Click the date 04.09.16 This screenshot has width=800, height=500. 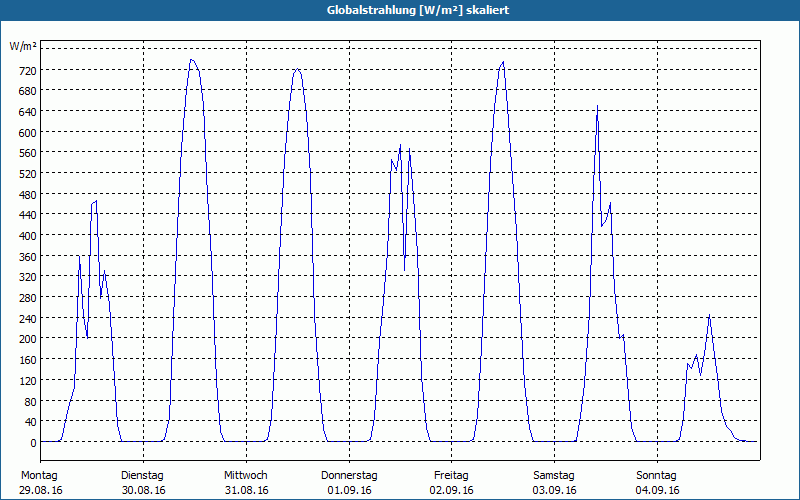pos(657,490)
